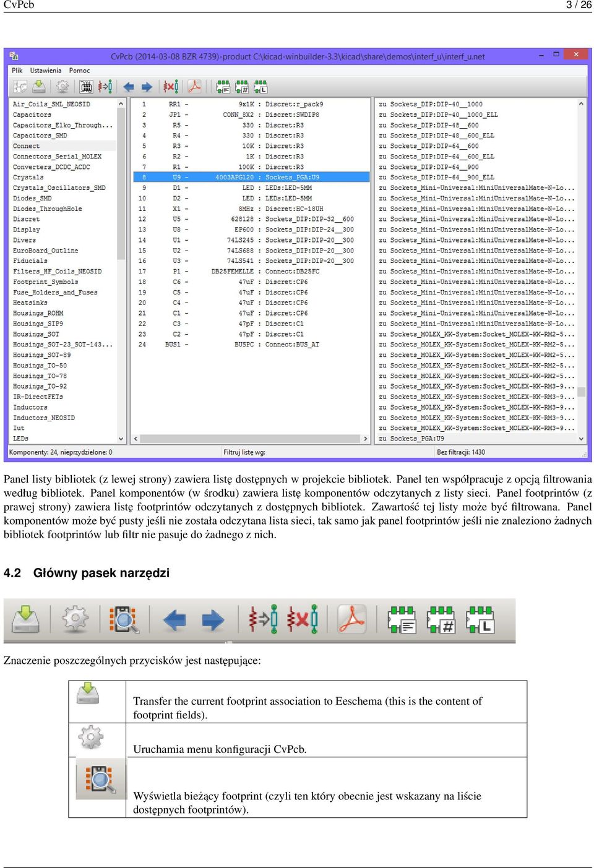
Task: Open the Plik menu
Action: 17,71
